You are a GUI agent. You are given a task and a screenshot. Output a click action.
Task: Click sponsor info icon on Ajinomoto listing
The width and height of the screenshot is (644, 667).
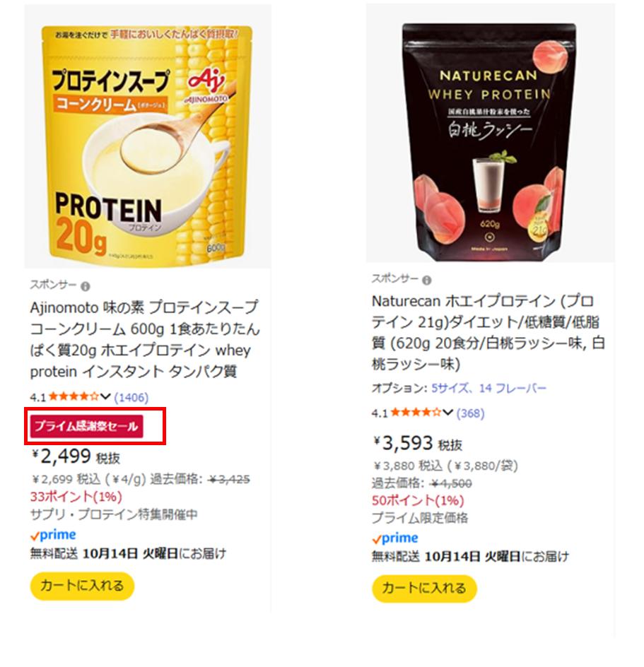pos(86,286)
